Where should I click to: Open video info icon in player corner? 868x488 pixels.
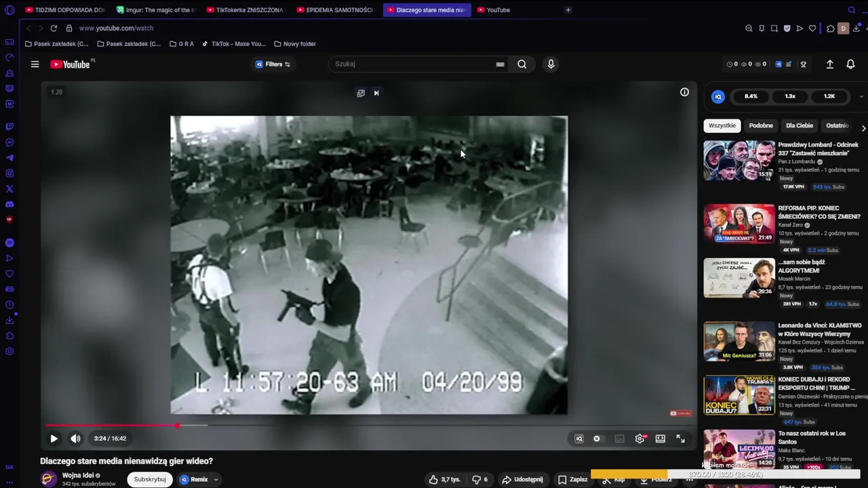click(684, 92)
